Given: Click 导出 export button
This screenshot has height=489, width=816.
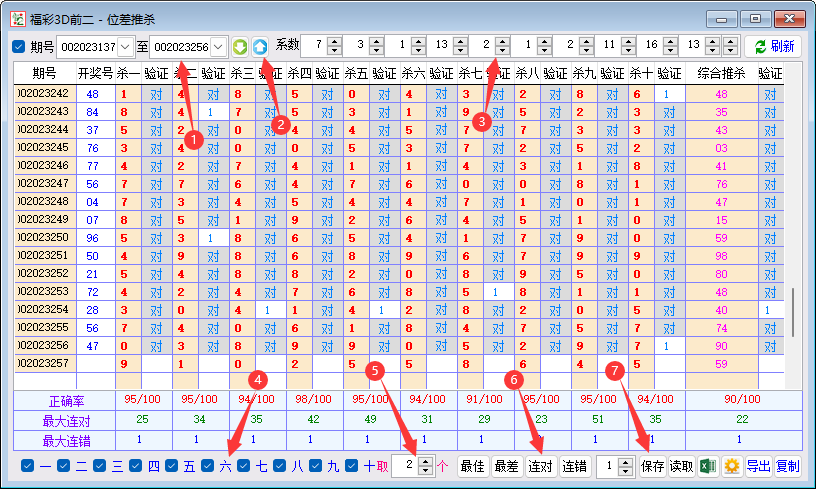Looking at the screenshot, I should pos(759,466).
